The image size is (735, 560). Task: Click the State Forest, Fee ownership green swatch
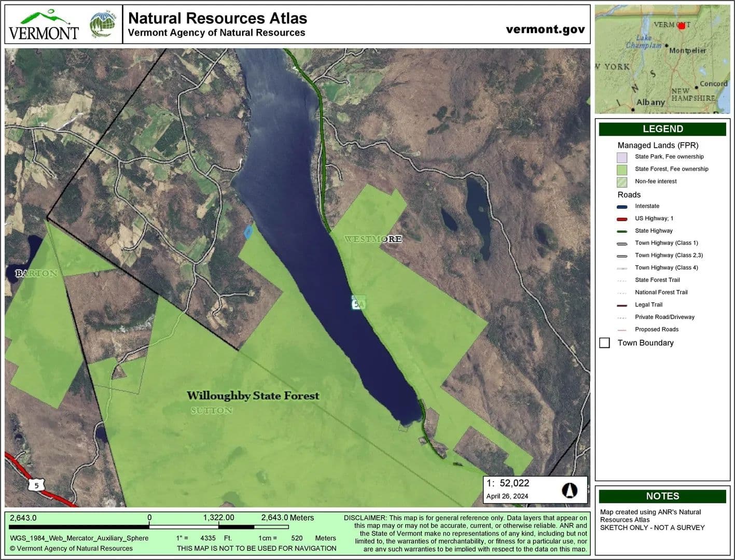coord(622,170)
